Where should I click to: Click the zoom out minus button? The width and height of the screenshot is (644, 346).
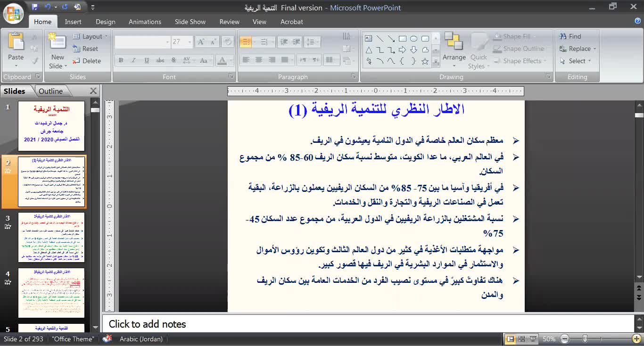point(565,339)
